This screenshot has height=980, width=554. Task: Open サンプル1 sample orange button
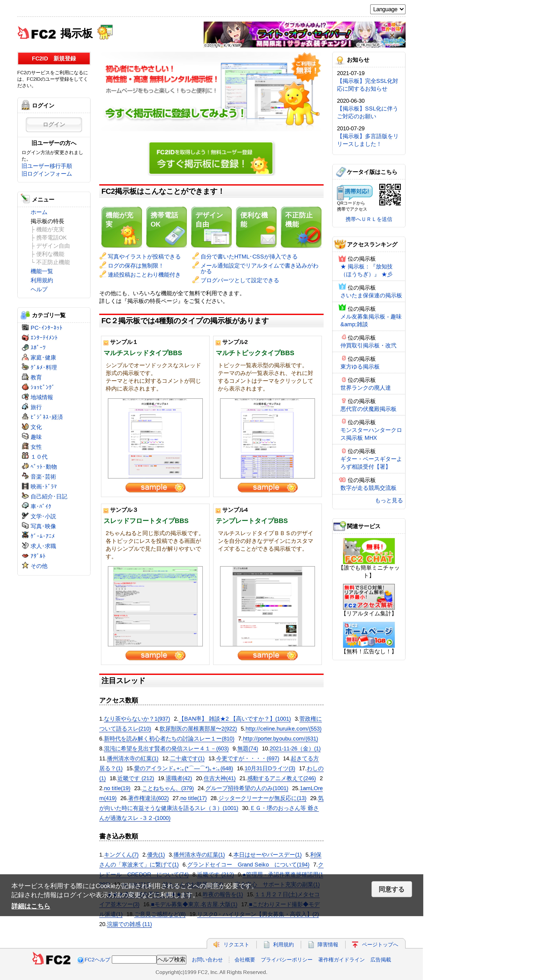point(155,487)
